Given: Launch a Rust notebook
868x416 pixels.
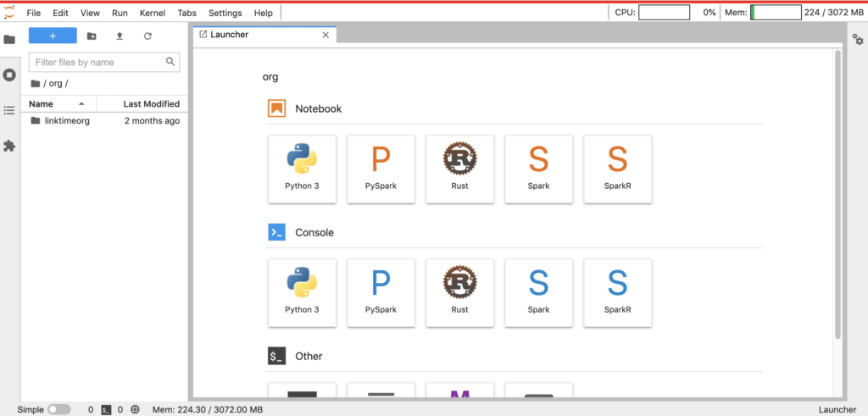Looking at the screenshot, I should coord(460,169).
